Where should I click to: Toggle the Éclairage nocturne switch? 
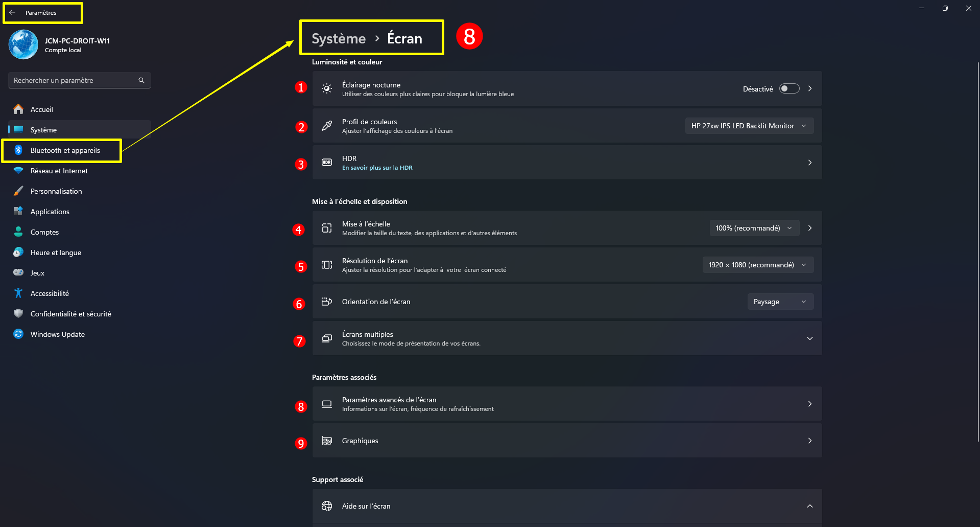pos(789,89)
